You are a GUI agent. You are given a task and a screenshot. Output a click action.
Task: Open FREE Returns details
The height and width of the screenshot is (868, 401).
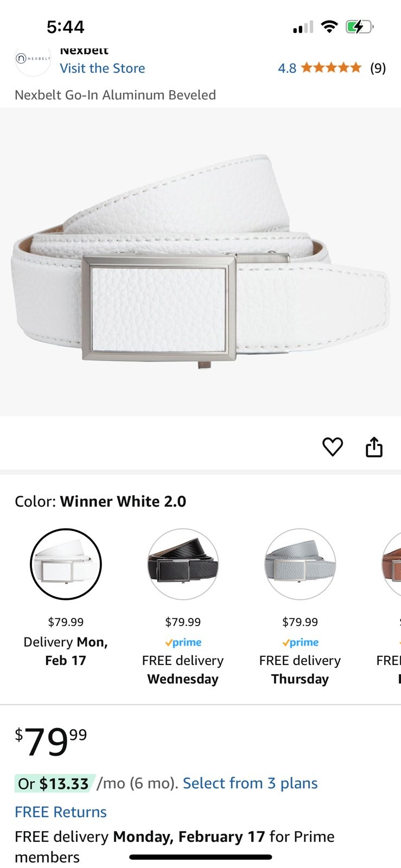(x=61, y=812)
